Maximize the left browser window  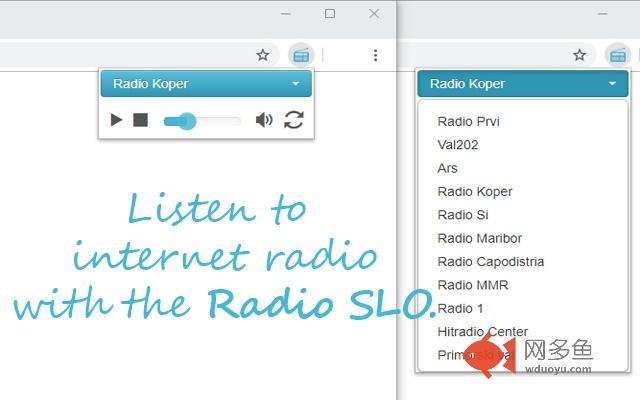click(x=330, y=14)
